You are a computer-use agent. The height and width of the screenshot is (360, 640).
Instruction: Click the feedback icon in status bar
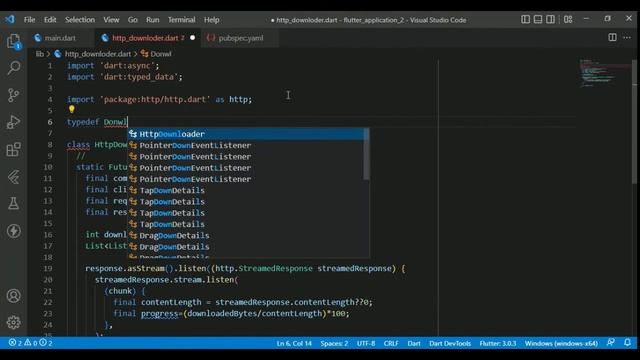pyautogui.click(x=611, y=342)
